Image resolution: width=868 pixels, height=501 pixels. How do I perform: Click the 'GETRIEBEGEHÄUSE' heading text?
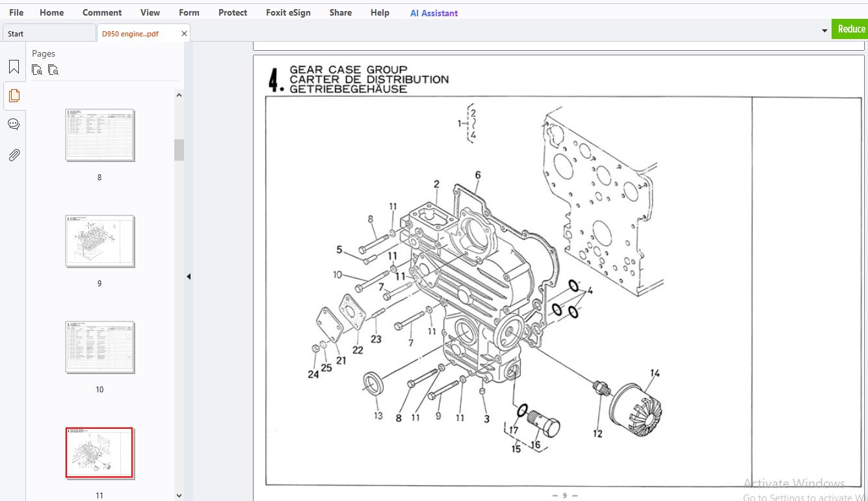tap(349, 89)
